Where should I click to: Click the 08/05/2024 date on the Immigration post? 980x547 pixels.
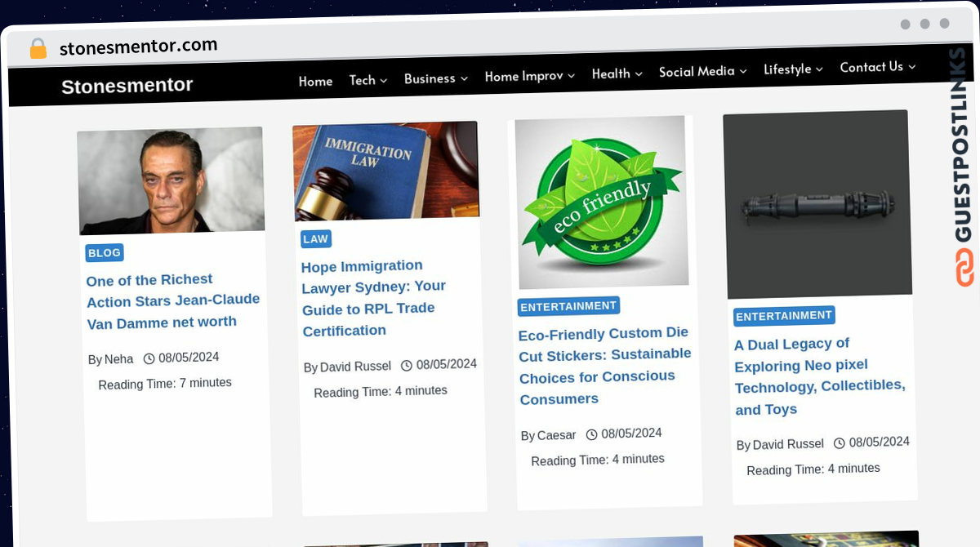point(447,364)
